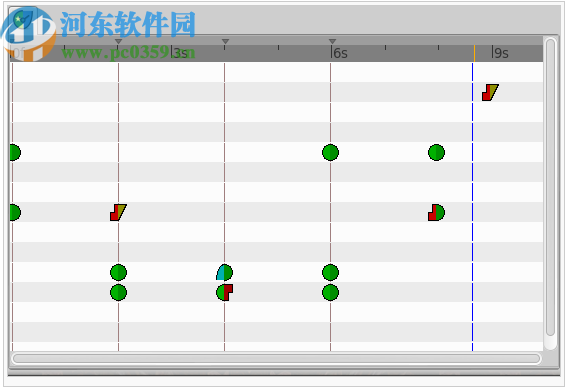Select the red-olive waypoint on the 2s keyframe line
The width and height of the screenshot is (574, 387).
pos(118,212)
